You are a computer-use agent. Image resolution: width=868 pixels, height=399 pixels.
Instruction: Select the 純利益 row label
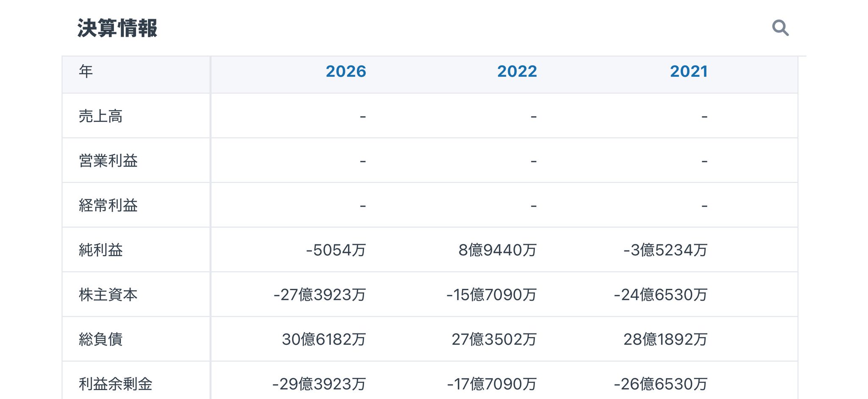(100, 250)
